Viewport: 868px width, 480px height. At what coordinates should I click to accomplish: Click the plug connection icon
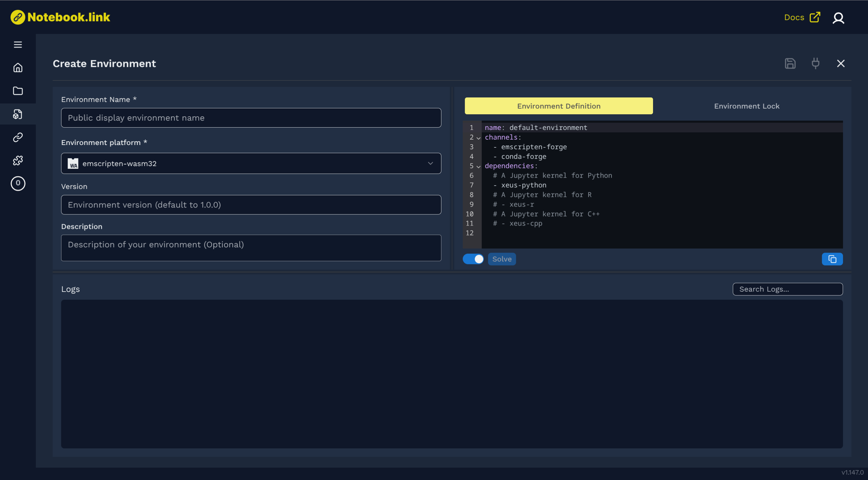[816, 63]
